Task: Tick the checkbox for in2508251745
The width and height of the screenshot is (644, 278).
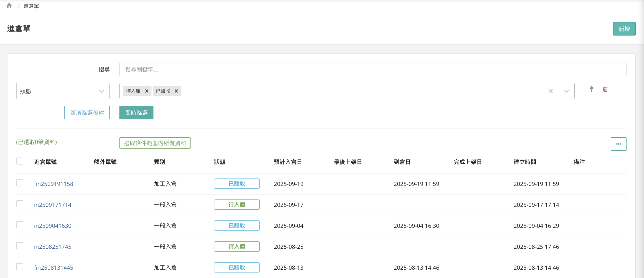Action: coord(20,246)
